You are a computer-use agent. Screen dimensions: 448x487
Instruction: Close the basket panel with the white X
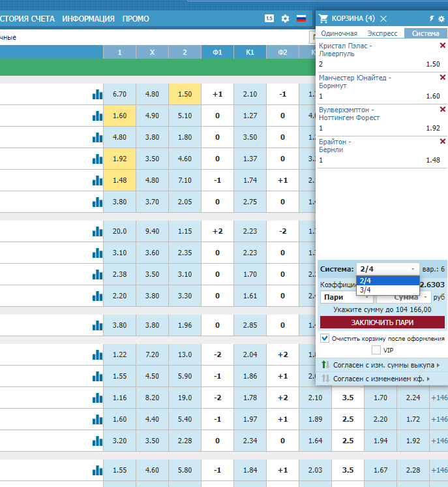click(x=383, y=19)
